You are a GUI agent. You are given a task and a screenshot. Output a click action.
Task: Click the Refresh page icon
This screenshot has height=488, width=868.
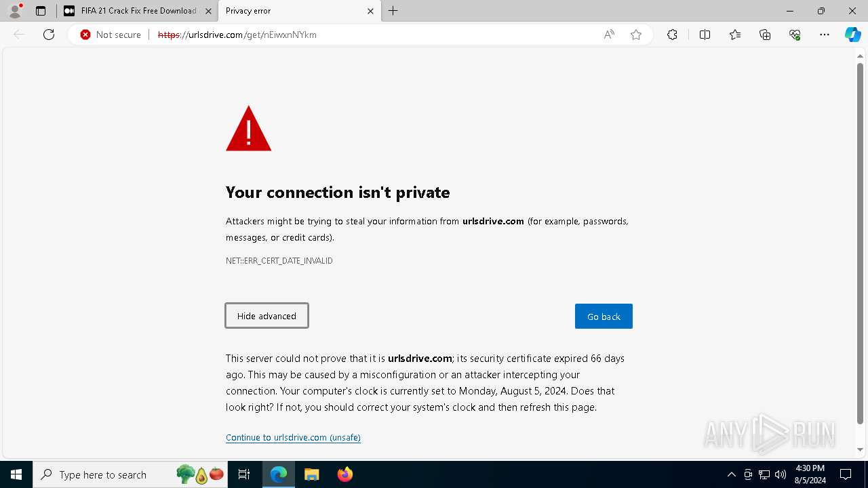(49, 35)
